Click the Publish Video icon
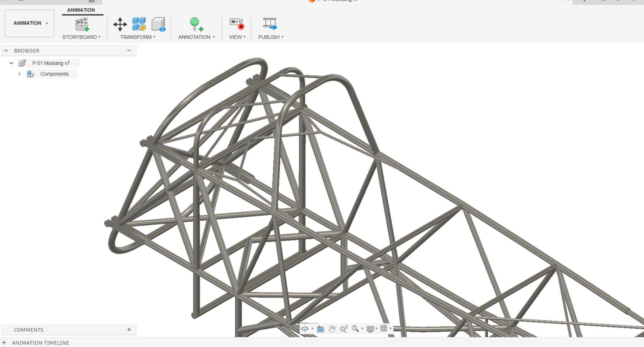The width and height of the screenshot is (644, 347). click(270, 24)
